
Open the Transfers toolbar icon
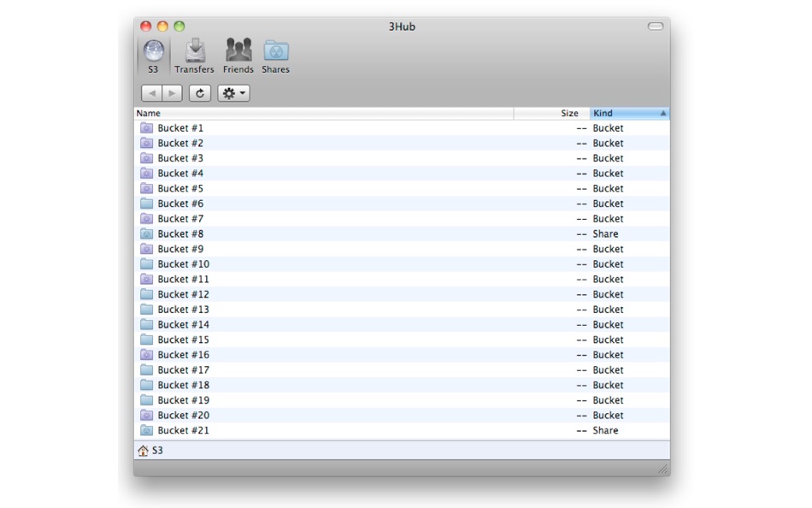195,50
